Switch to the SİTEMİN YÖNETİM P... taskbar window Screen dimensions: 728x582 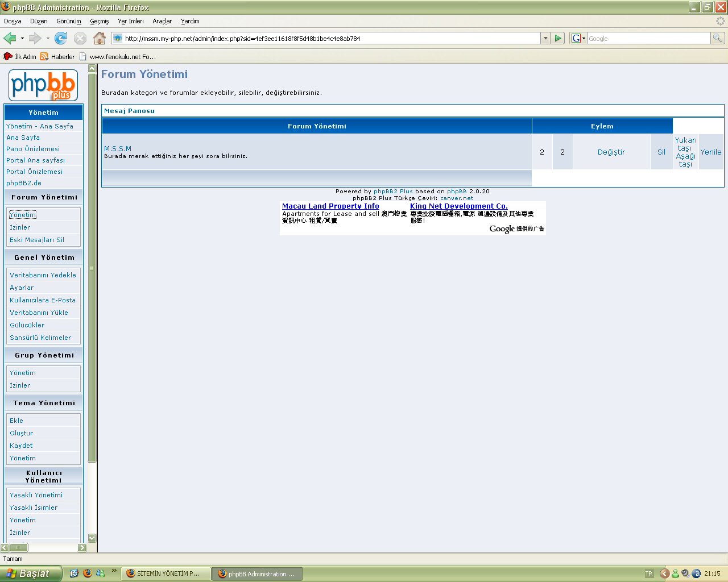166,573
